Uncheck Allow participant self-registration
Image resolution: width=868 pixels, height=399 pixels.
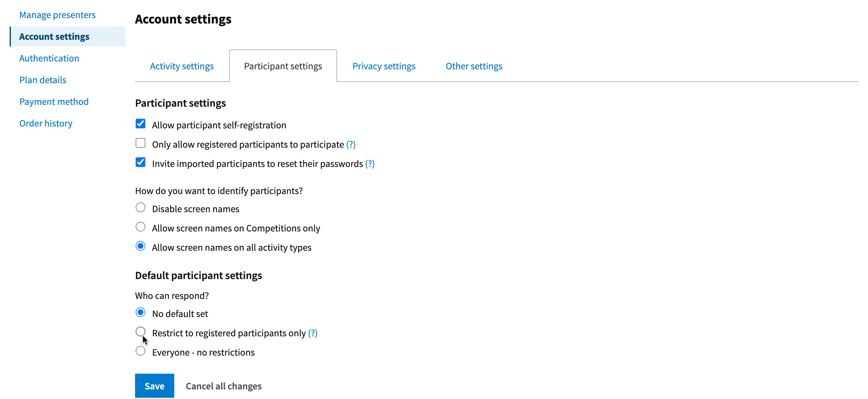[x=140, y=124]
